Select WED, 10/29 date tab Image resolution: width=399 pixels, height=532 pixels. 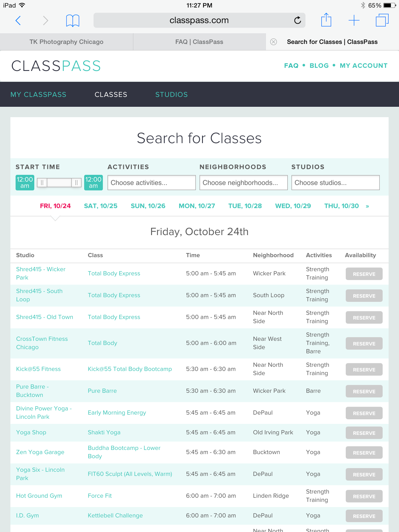point(293,206)
